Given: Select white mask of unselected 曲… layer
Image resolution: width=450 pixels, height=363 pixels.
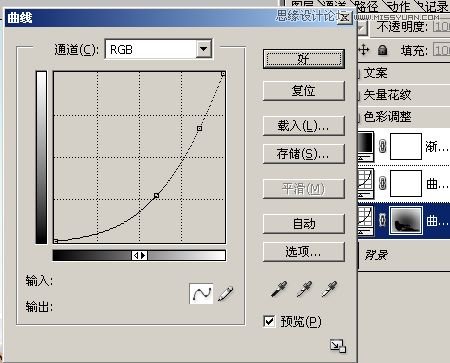Looking at the screenshot, I should click(406, 183).
